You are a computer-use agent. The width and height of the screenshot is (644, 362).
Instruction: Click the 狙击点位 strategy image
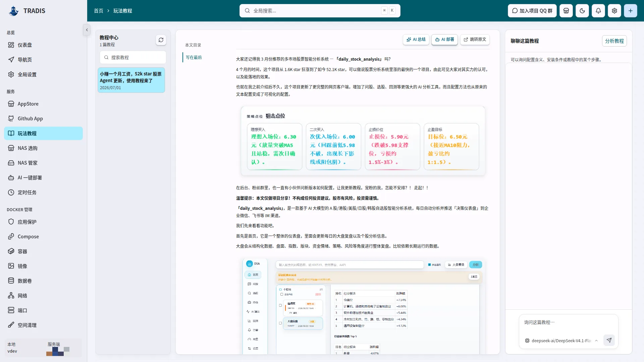coord(363,141)
